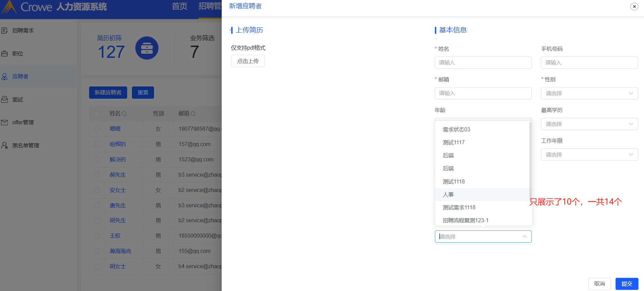The image size is (644, 291).
Task: Click the 业务筛选 count 7
Action: [194, 52]
